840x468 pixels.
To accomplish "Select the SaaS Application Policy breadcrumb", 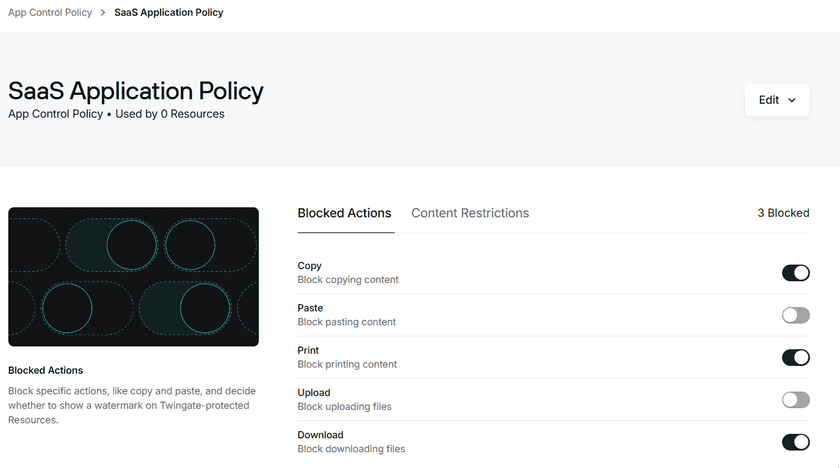I will pos(169,13).
